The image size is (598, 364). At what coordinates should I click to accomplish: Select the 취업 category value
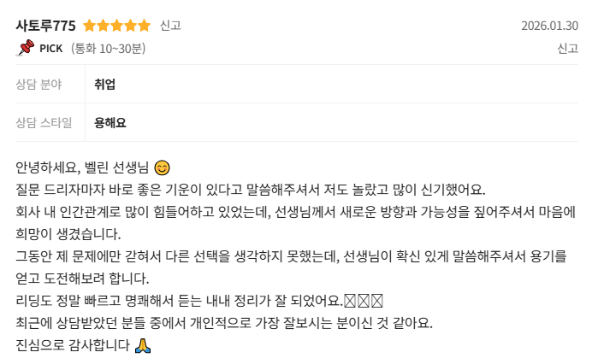pyautogui.click(x=105, y=84)
